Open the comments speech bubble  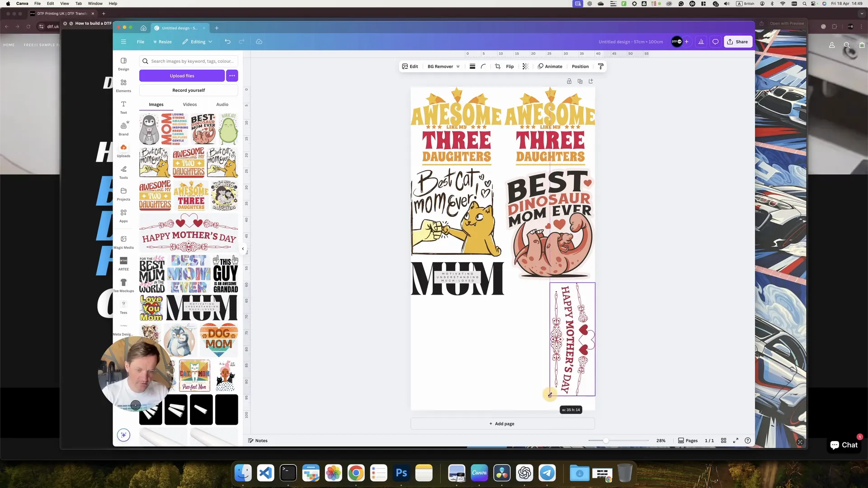(x=716, y=42)
